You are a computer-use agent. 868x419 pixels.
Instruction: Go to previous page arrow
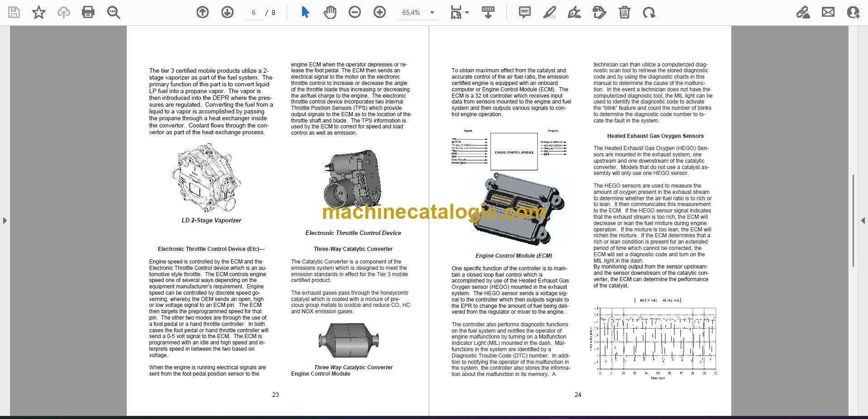point(203,12)
